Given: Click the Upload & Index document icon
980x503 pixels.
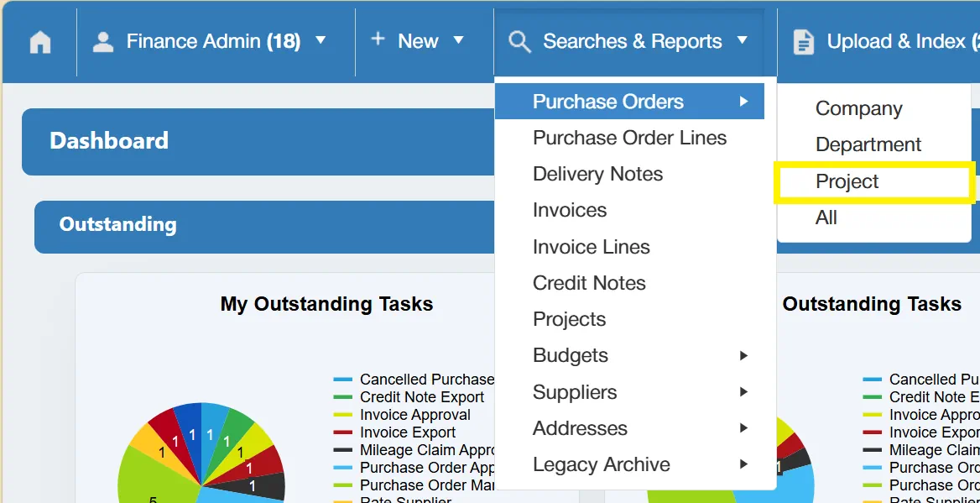Looking at the screenshot, I should 804,42.
